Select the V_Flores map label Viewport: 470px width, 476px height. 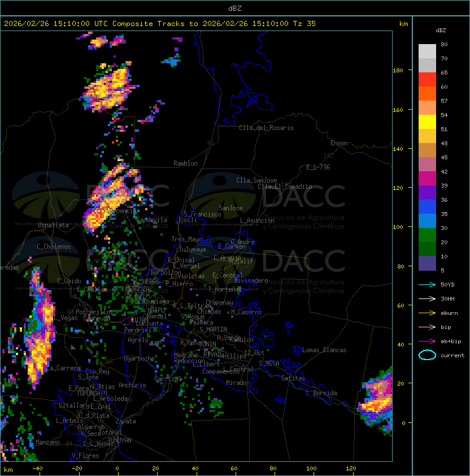point(85,456)
